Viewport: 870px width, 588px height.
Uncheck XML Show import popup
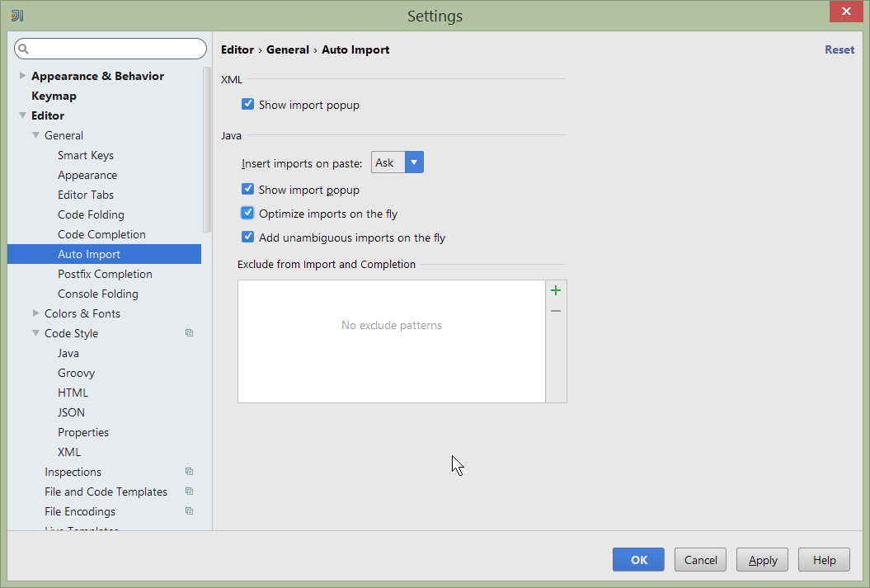247,105
